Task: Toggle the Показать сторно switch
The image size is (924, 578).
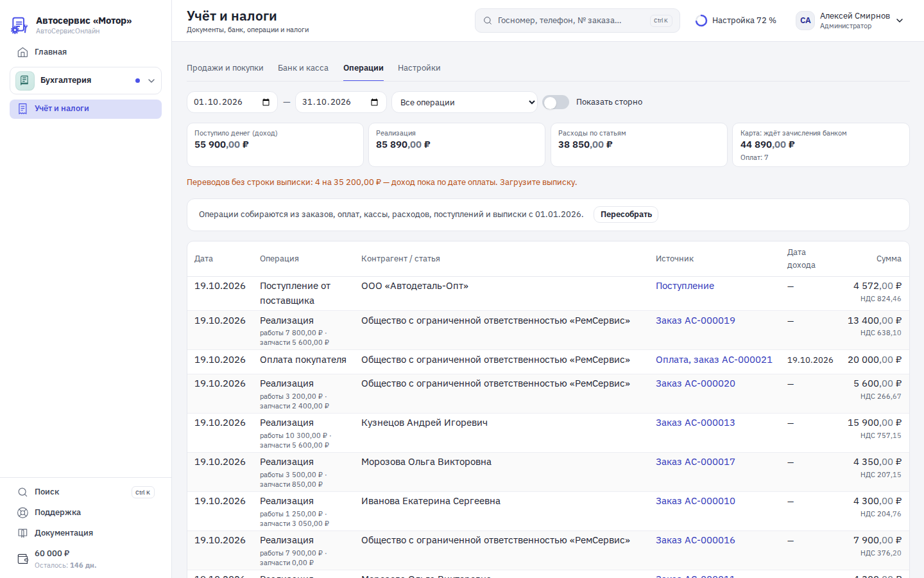Action: click(556, 102)
